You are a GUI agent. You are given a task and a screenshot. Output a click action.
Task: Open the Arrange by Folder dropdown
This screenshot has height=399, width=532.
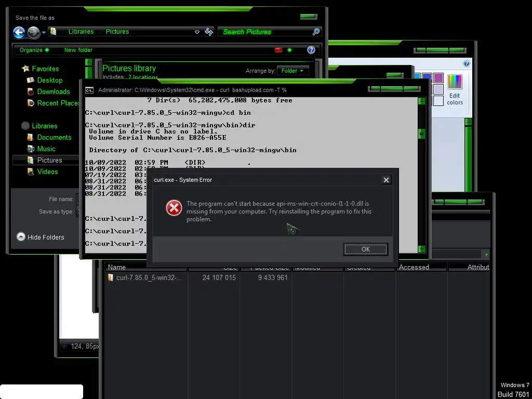click(292, 71)
